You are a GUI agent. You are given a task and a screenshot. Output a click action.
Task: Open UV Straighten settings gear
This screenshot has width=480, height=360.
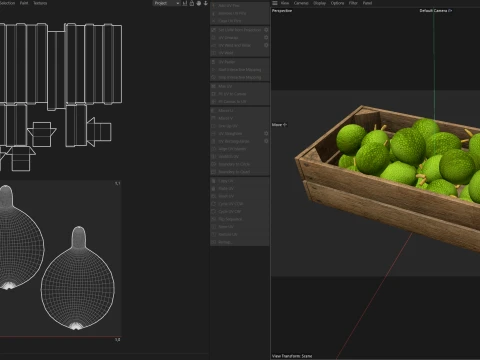coord(266,134)
